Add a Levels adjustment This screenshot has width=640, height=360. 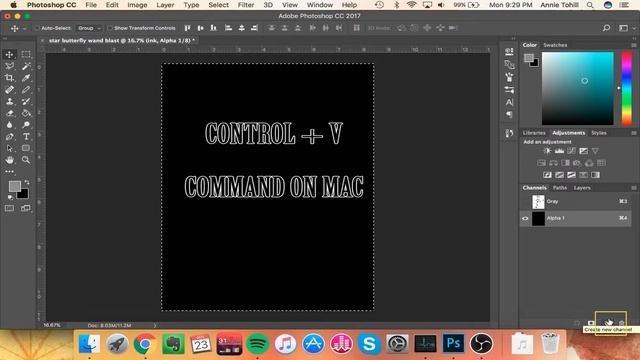point(559,151)
